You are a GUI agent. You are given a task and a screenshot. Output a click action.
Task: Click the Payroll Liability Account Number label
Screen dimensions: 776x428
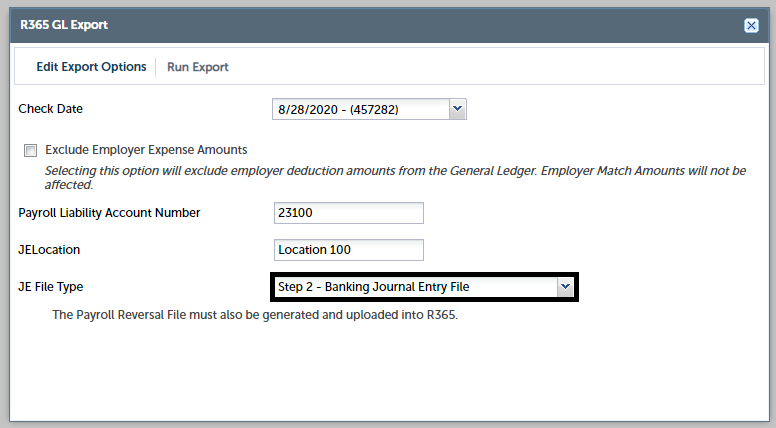point(109,213)
